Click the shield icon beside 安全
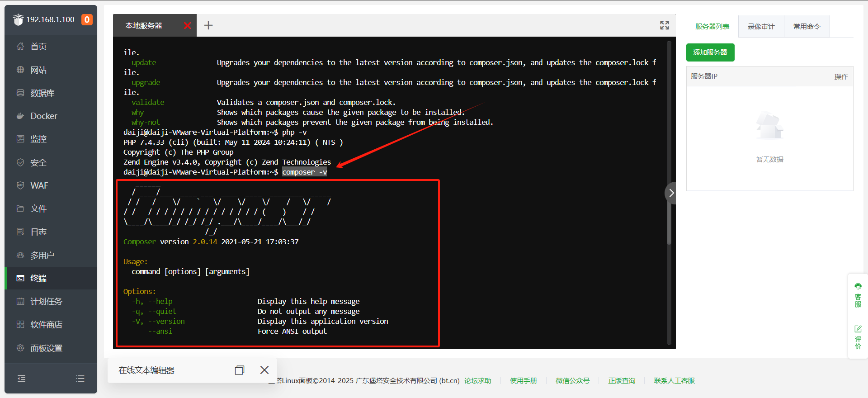The height and width of the screenshot is (398, 868). [x=20, y=162]
